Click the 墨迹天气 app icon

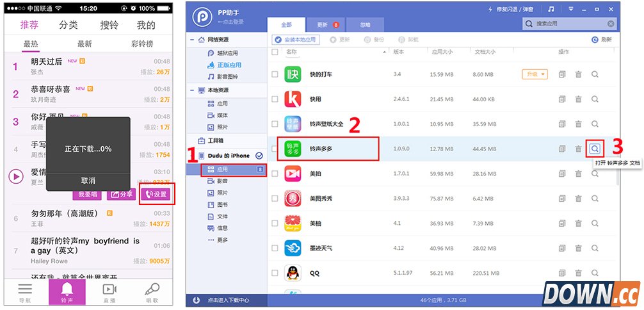(293, 249)
